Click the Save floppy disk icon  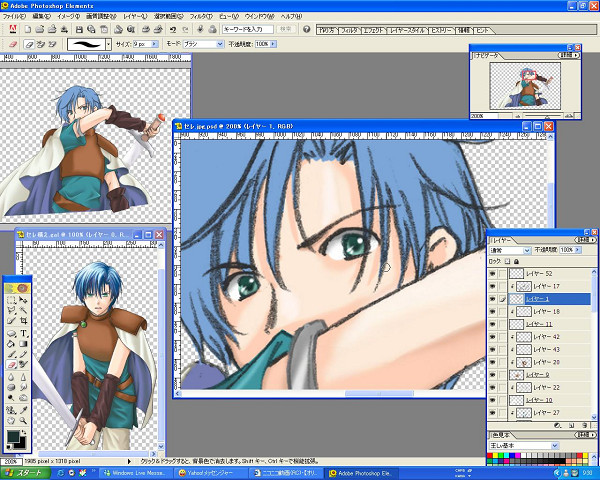click(79, 29)
